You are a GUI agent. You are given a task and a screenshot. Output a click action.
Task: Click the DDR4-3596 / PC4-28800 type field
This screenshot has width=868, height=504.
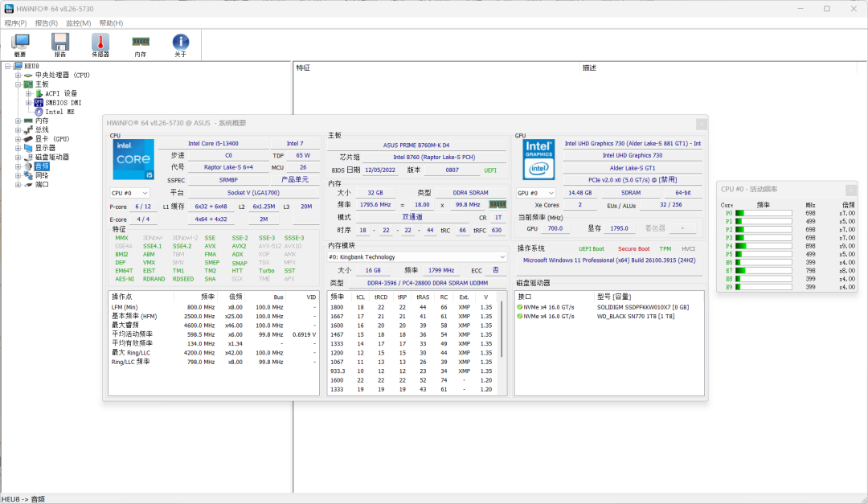pos(428,283)
